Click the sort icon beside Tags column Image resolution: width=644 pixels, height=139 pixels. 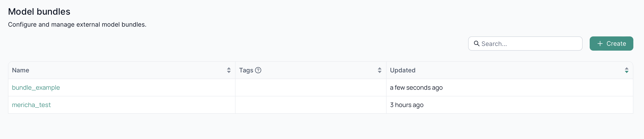(380, 70)
